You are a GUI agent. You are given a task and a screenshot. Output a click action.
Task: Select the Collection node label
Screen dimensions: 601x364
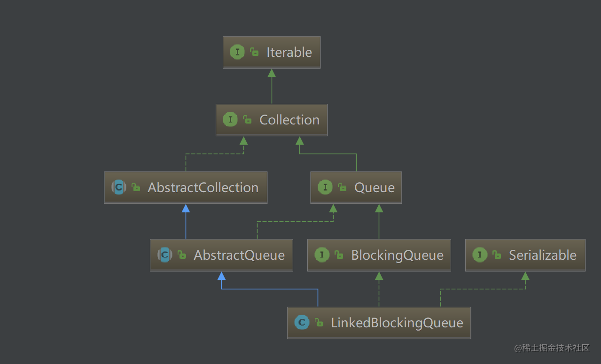tap(289, 120)
